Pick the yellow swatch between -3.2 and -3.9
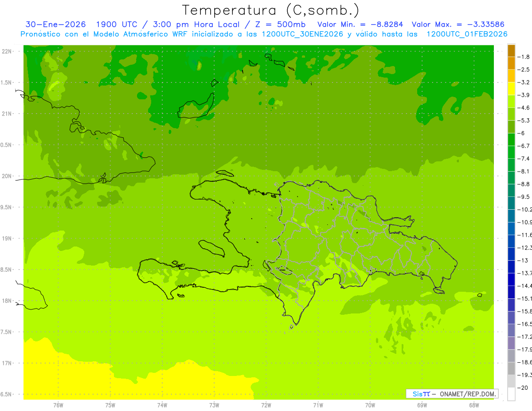Image resolution: width=532 pixels, height=411 pixels. click(511, 89)
